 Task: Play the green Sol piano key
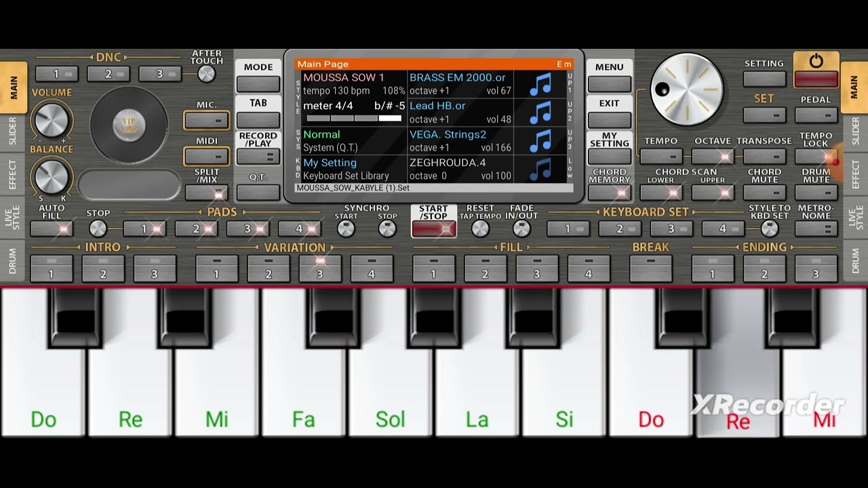[x=390, y=361]
